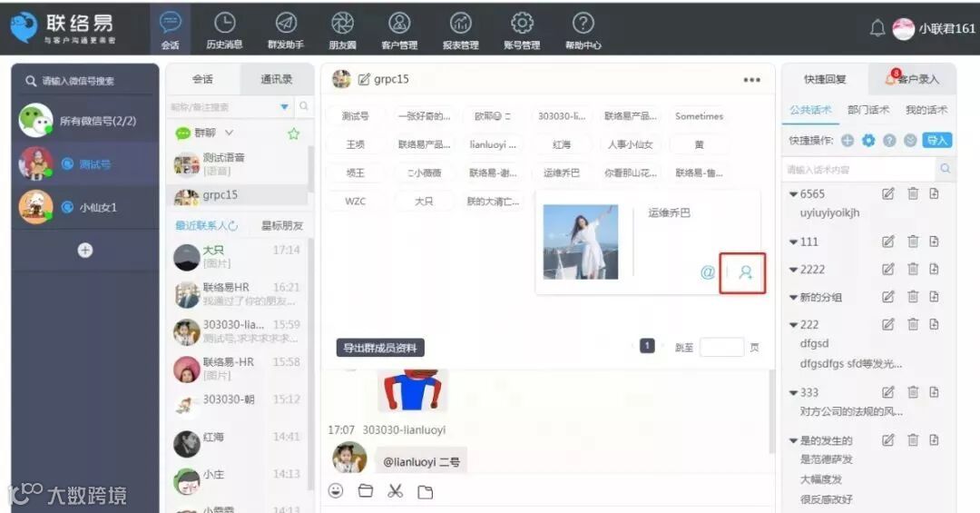Click page number 1 button

click(647, 345)
